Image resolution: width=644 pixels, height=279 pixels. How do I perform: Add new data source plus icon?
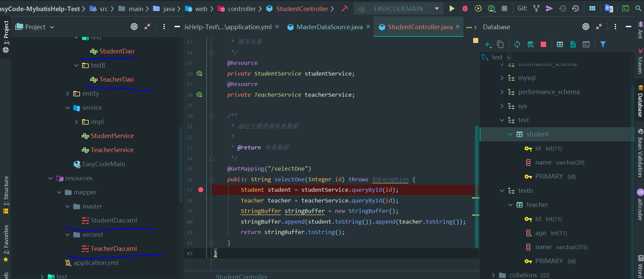tap(488, 44)
